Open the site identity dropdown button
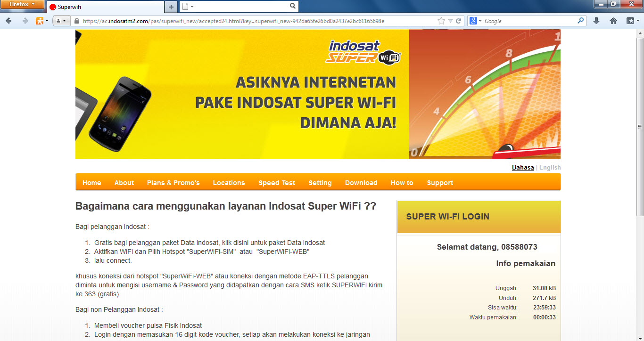This screenshot has width=644, height=341. click(61, 21)
